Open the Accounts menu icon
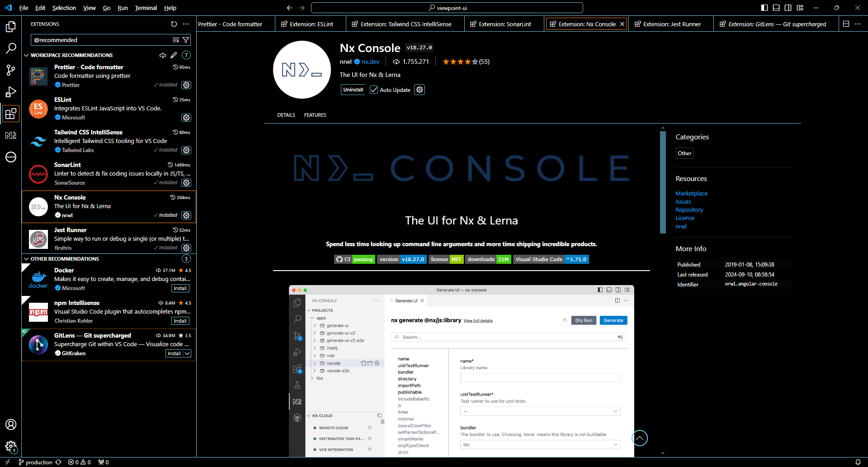 tap(11, 424)
